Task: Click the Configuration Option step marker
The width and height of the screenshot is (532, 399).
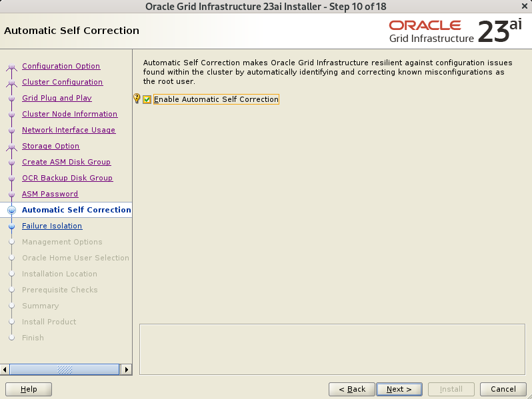Action: click(11, 66)
